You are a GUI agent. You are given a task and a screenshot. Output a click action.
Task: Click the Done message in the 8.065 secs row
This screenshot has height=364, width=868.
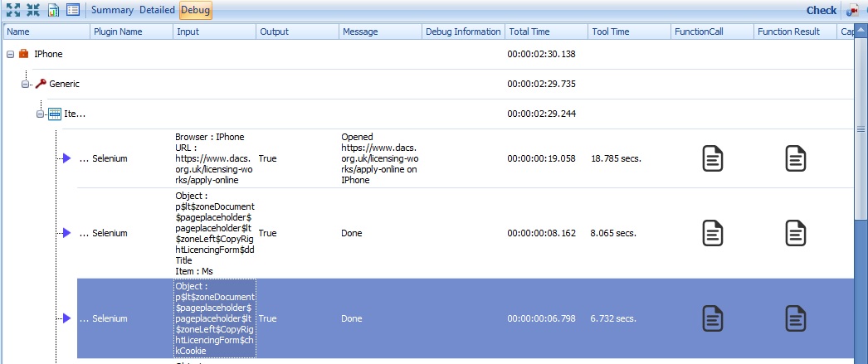352,233
